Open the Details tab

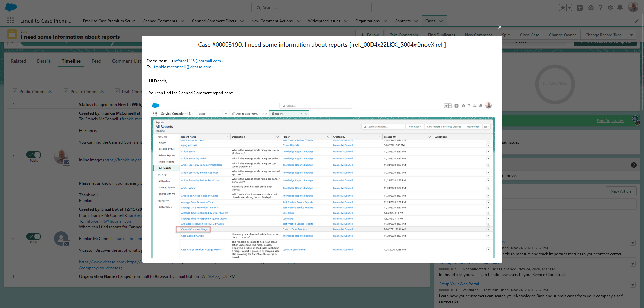pos(44,61)
